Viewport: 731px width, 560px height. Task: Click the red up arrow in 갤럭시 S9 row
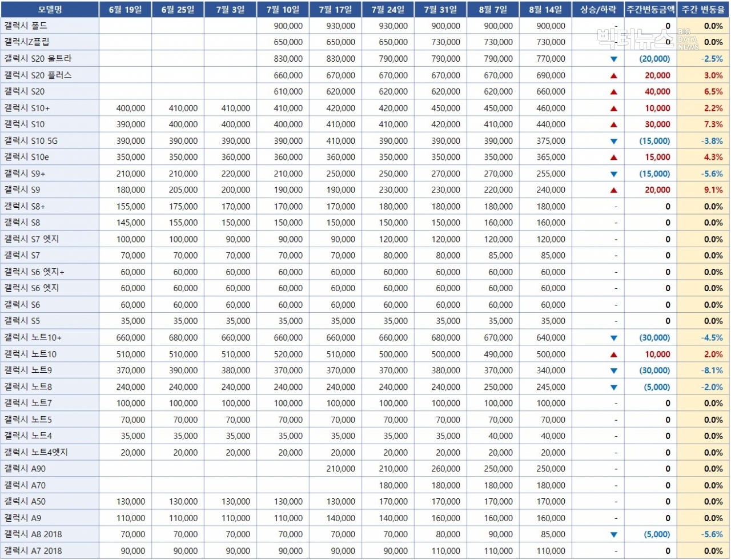coord(613,190)
